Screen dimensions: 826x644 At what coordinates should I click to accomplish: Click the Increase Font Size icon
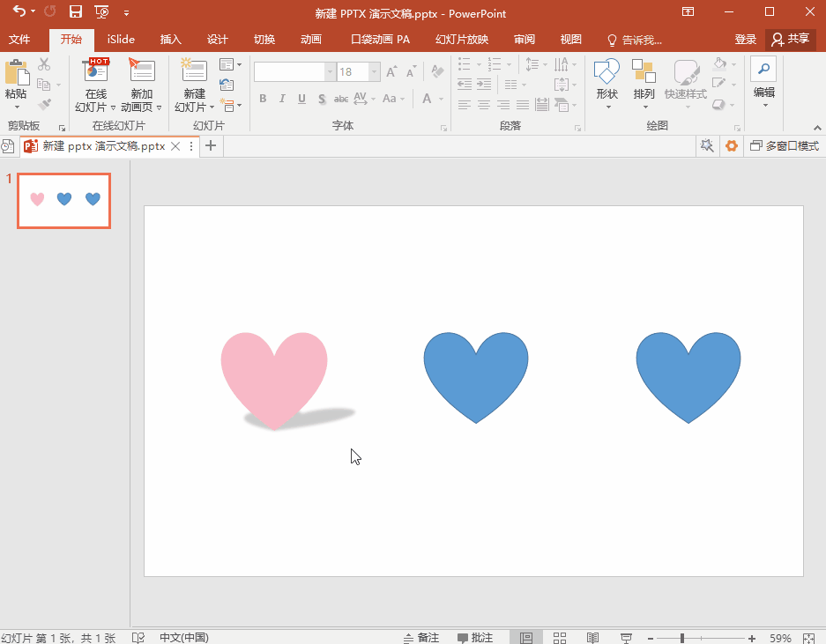pos(391,71)
